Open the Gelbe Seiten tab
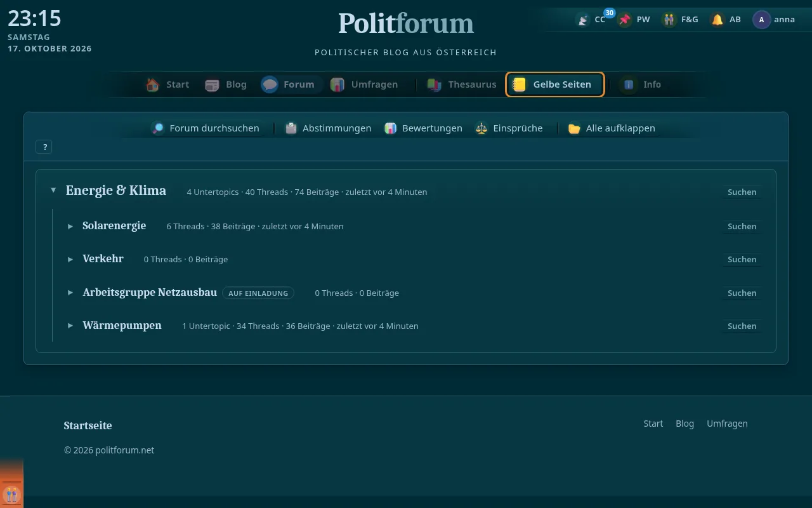The height and width of the screenshot is (508, 812). (555, 84)
